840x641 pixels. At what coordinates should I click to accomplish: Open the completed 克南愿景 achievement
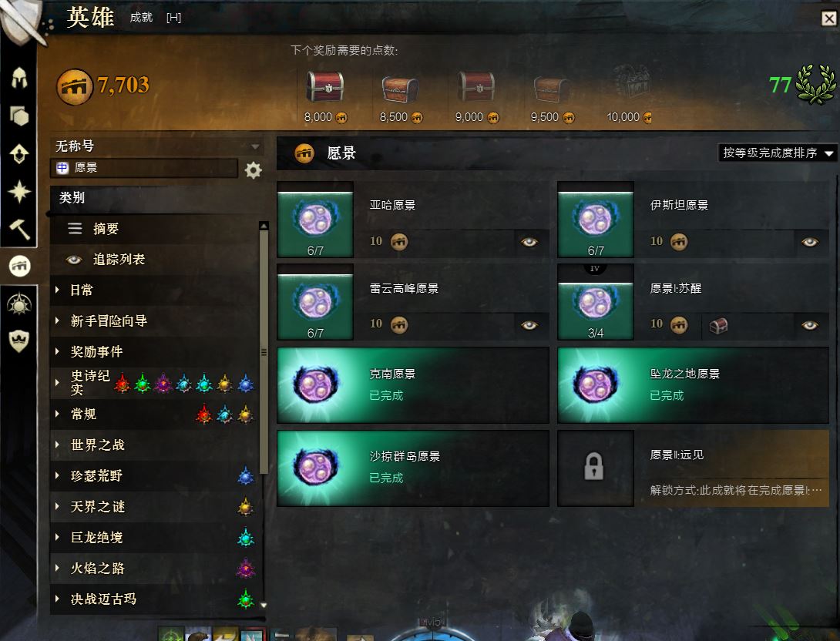pyautogui.click(x=413, y=385)
